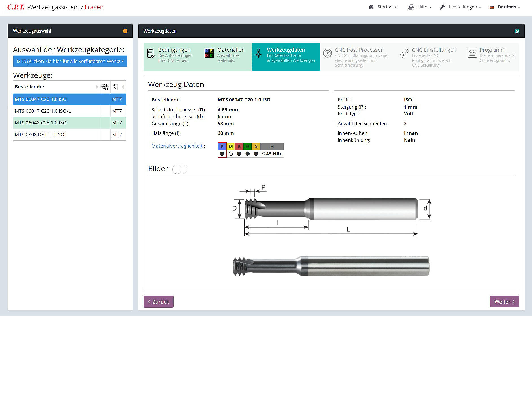The height and width of the screenshot is (394, 532).
Task: Click the Weiter button
Action: [504, 302]
